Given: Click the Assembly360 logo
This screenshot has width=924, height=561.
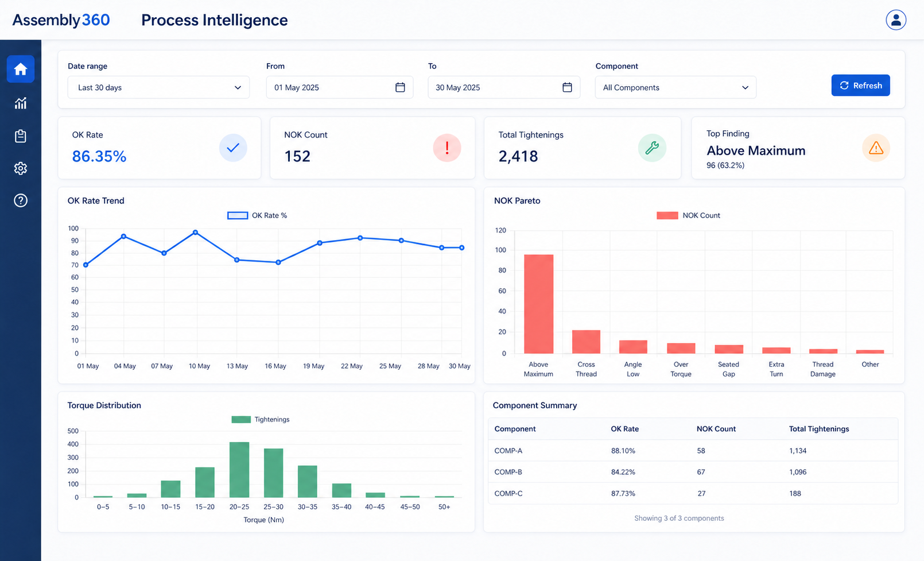Looking at the screenshot, I should coord(61,20).
